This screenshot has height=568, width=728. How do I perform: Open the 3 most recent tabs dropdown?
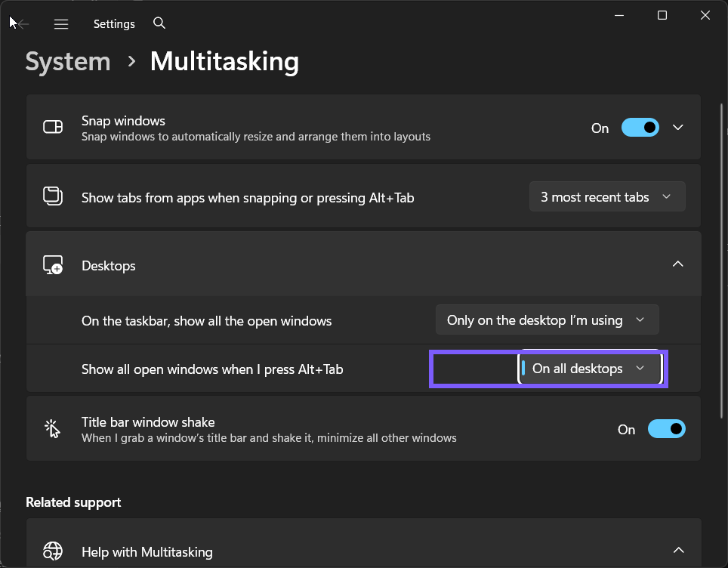(x=607, y=196)
